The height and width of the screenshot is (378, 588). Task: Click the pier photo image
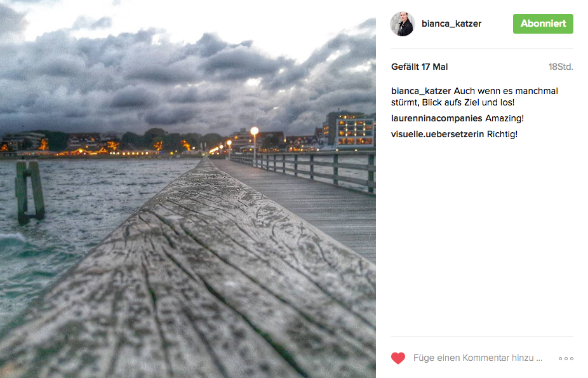pyautogui.click(x=188, y=189)
